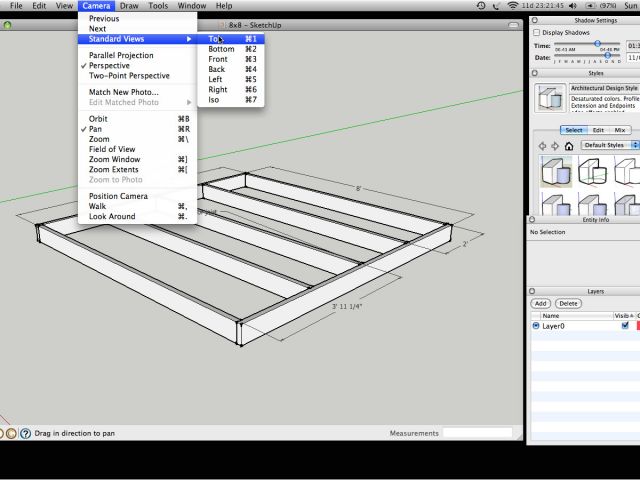Click the current style preview thumbnail
This screenshot has width=640, height=480.
550,100
